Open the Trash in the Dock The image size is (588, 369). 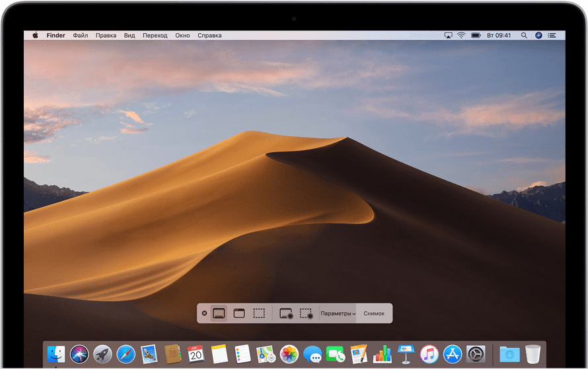click(x=533, y=354)
